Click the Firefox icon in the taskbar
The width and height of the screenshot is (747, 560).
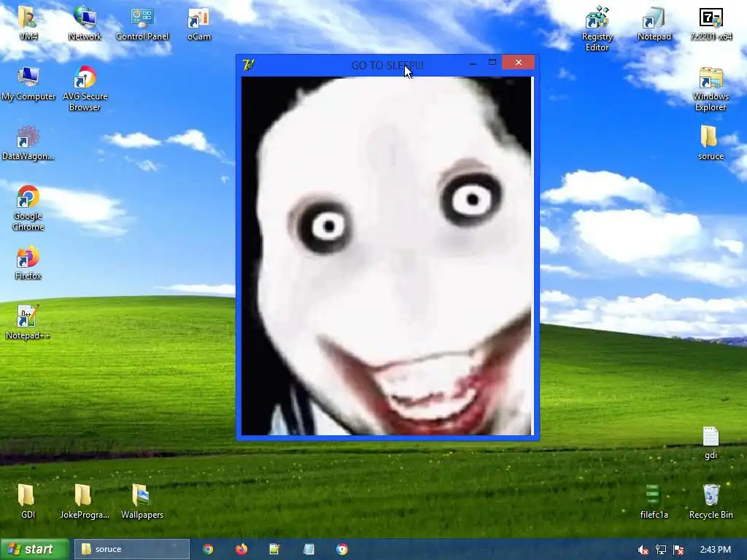(x=241, y=549)
